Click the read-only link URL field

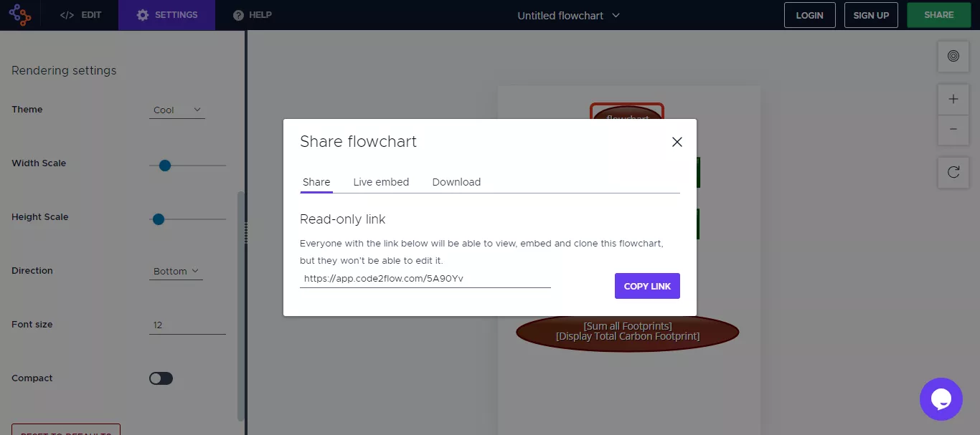425,279
